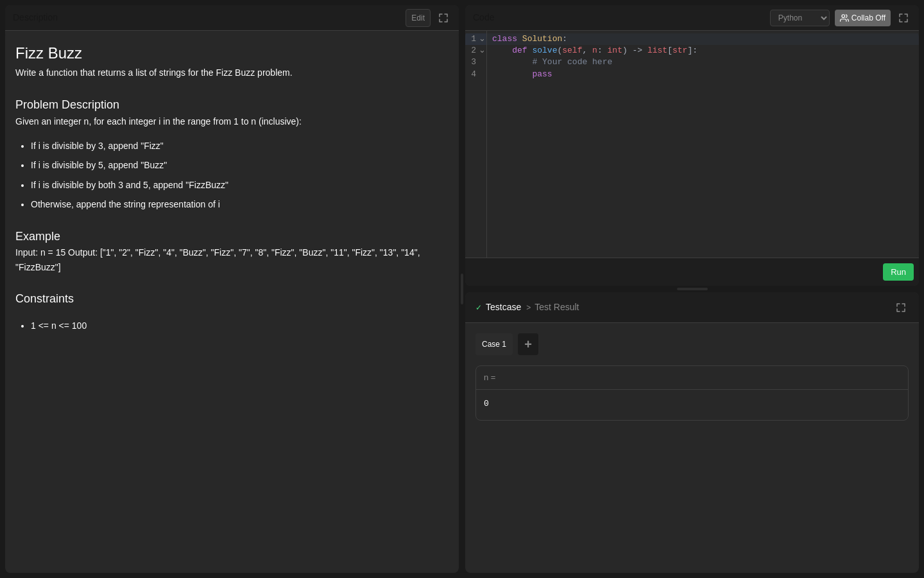The image size is (924, 578).
Task: Maximize the Testcase panel with its fullscreen icon
Action: (901, 308)
